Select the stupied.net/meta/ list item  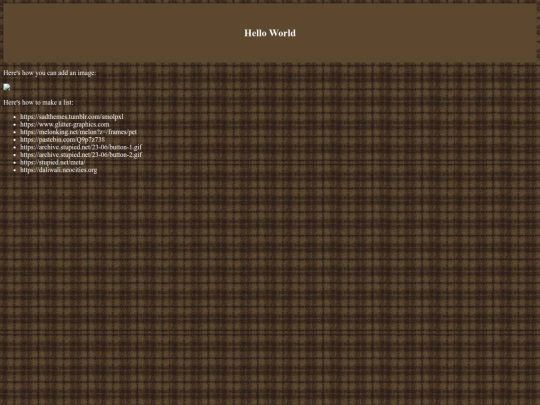[x=53, y=162]
